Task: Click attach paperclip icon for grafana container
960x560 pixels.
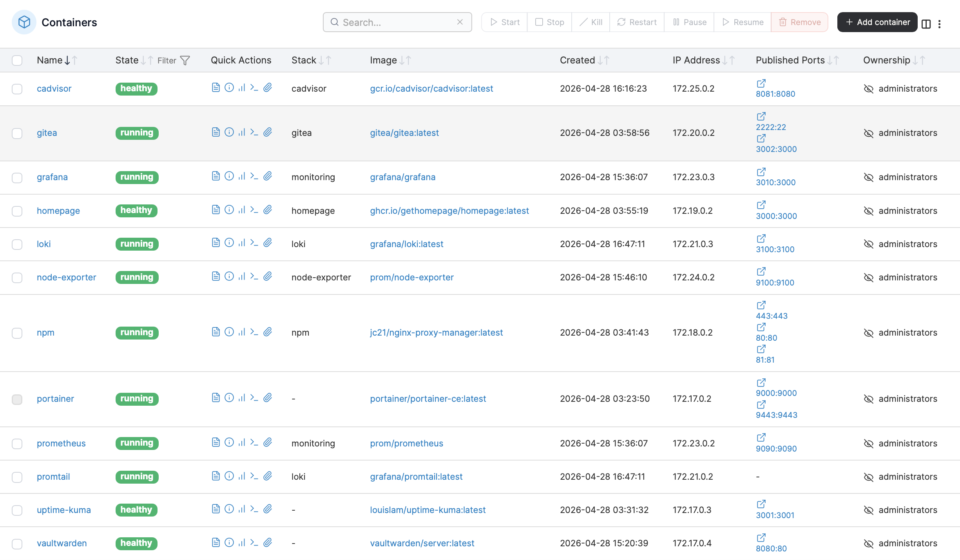Action: 268,176
